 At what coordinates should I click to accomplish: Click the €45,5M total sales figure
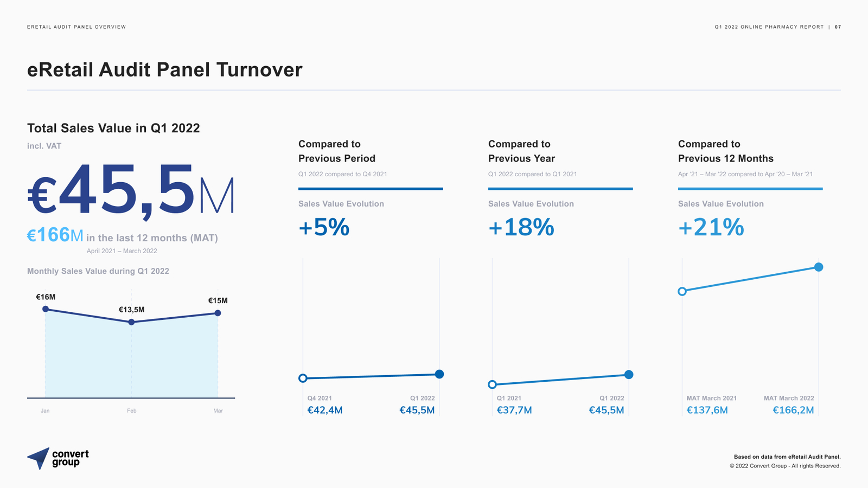tap(131, 190)
